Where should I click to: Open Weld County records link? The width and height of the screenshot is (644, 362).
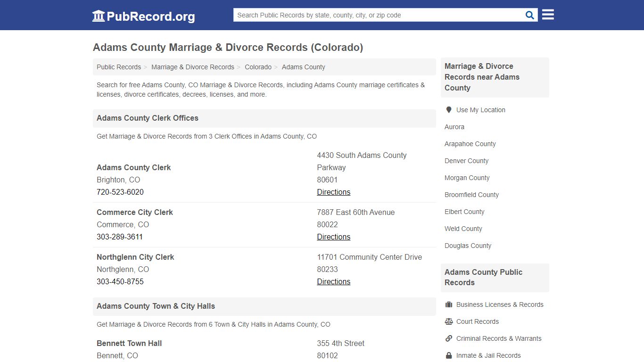[463, 229]
